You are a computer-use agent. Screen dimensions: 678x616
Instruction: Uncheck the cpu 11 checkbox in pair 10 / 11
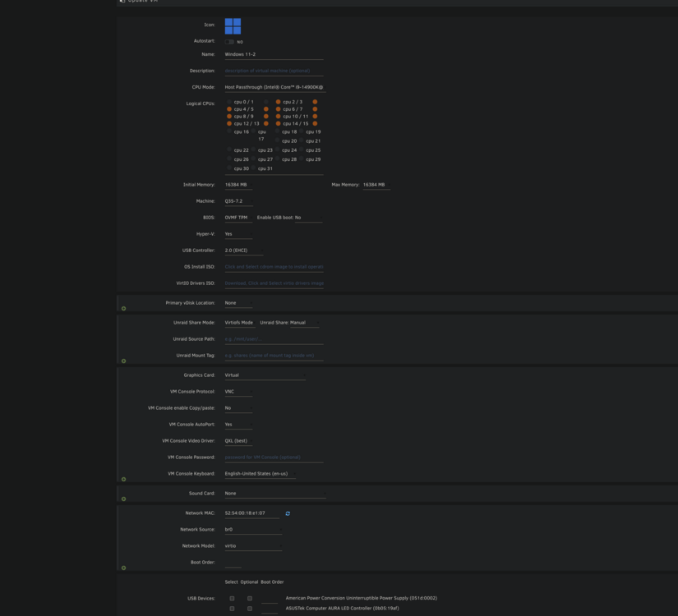point(315,117)
